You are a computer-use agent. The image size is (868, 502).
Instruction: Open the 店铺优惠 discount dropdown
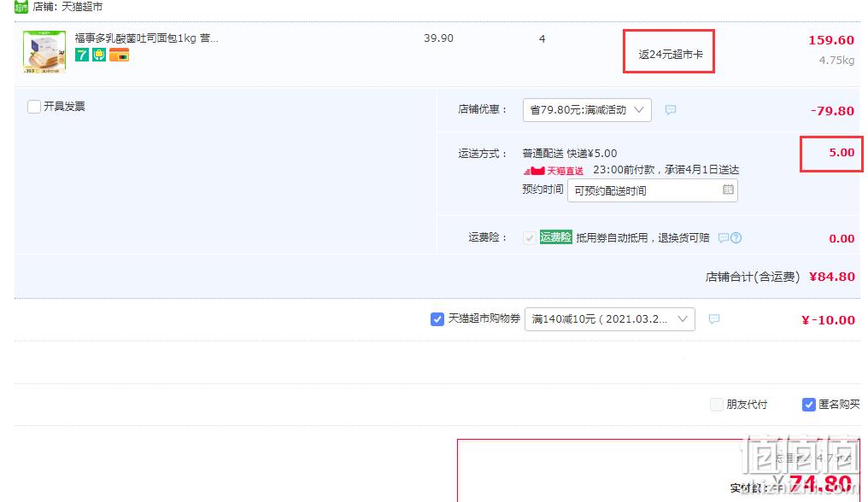(587, 109)
